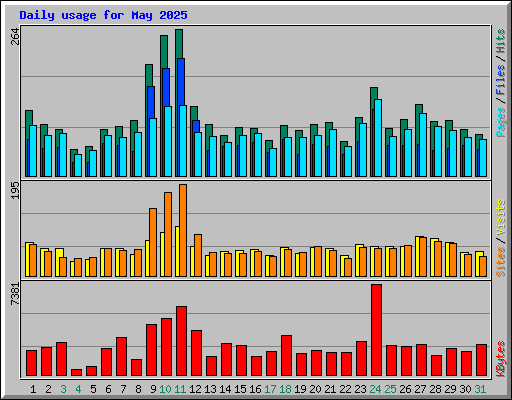Click the cyan pages bar for day 24
The height and width of the screenshot is (400, 512).
tap(378, 138)
